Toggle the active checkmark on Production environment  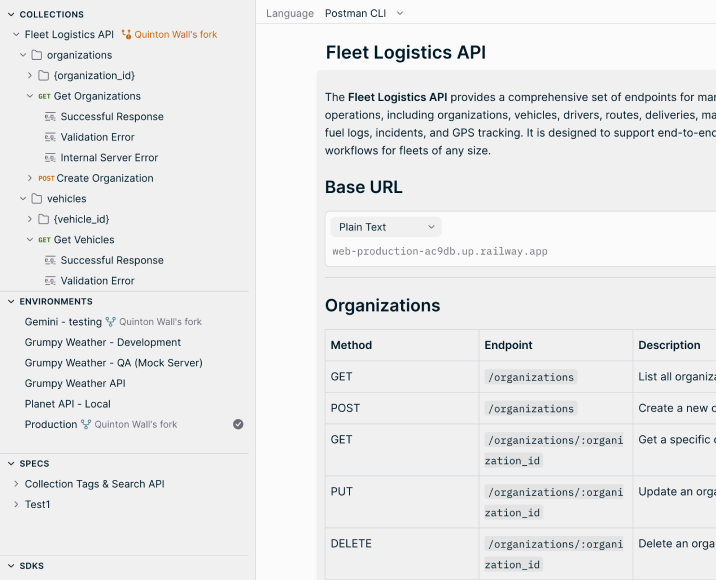(238, 425)
